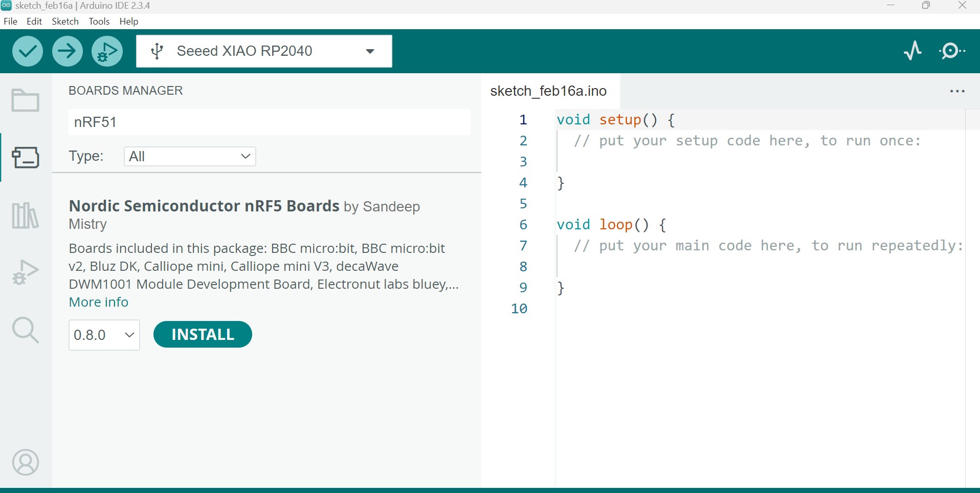Click the BOARDS MANAGER heading
980x493 pixels.
point(126,91)
